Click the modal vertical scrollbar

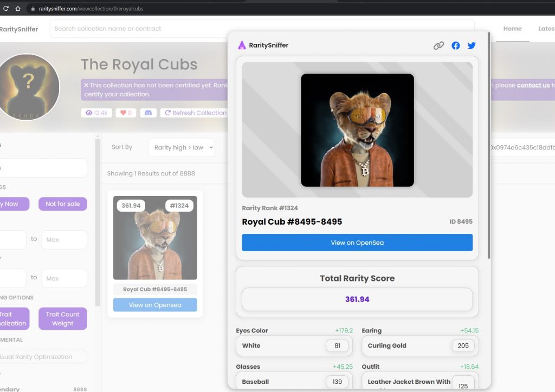pos(489,145)
